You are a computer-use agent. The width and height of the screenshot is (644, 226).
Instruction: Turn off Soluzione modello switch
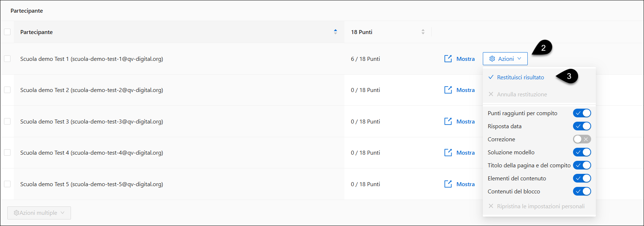pyautogui.click(x=582, y=152)
